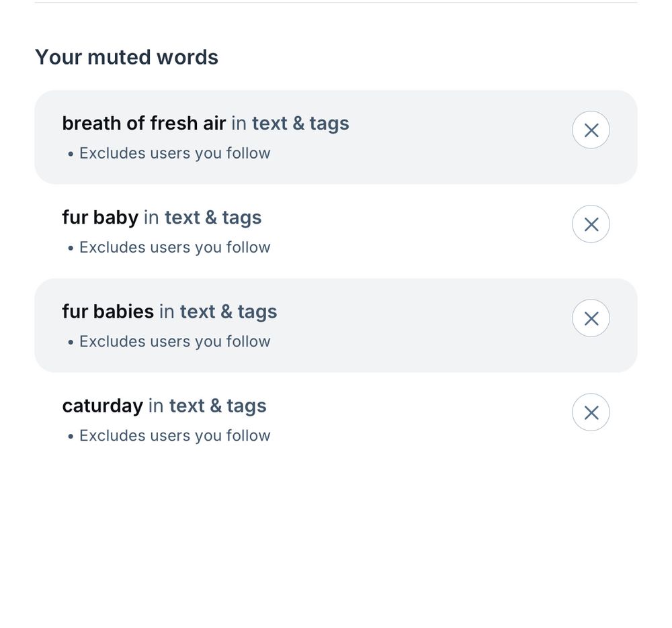Remove the muted phrase 'breath of fresh air'
Screen dimensions: 672x628
591,130
